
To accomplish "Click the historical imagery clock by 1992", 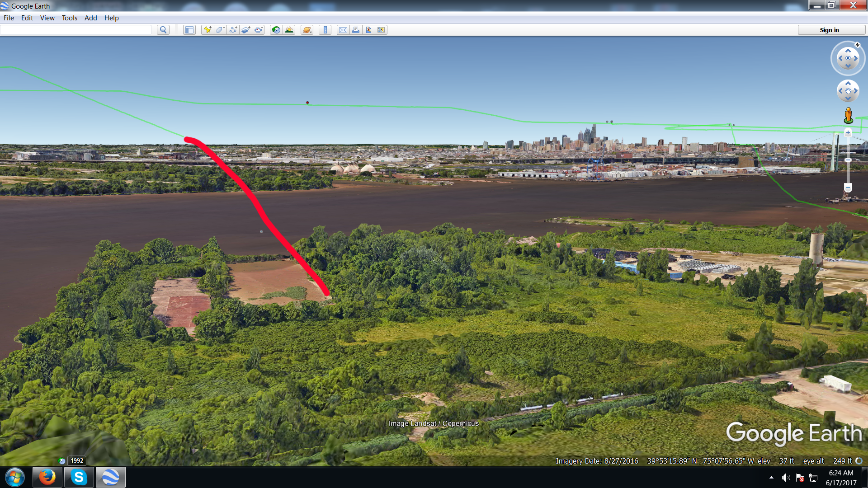I will 62,461.
